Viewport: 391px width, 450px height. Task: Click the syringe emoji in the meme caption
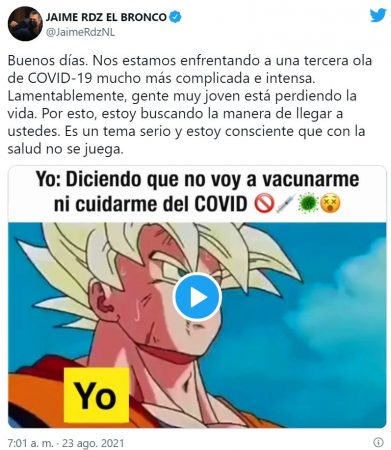pyautogui.click(x=285, y=203)
